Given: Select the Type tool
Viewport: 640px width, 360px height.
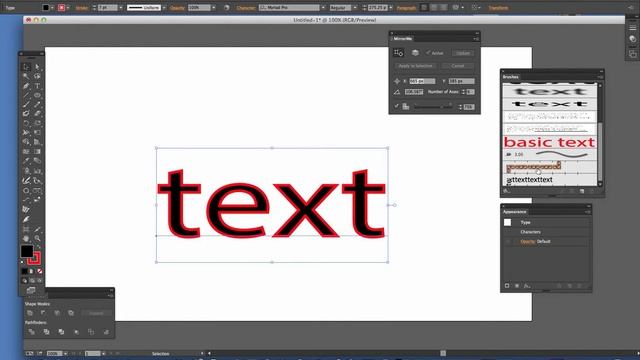Looking at the screenshot, I should click(x=37, y=86).
